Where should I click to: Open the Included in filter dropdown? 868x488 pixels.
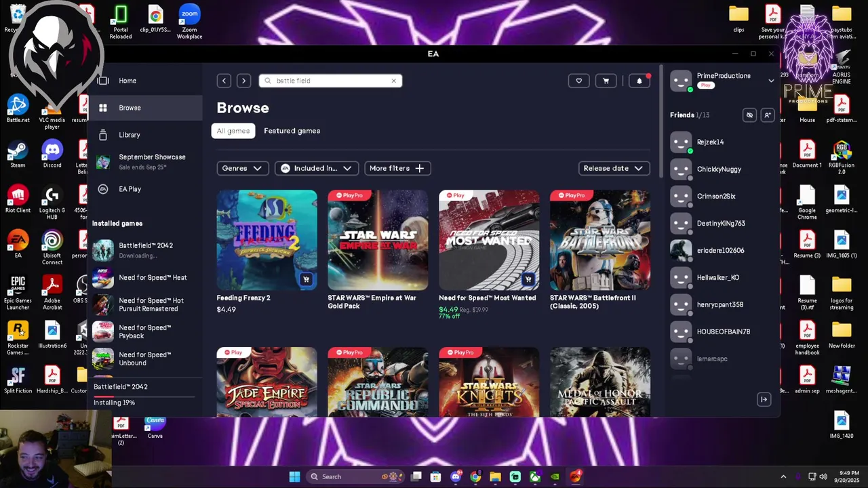317,168
